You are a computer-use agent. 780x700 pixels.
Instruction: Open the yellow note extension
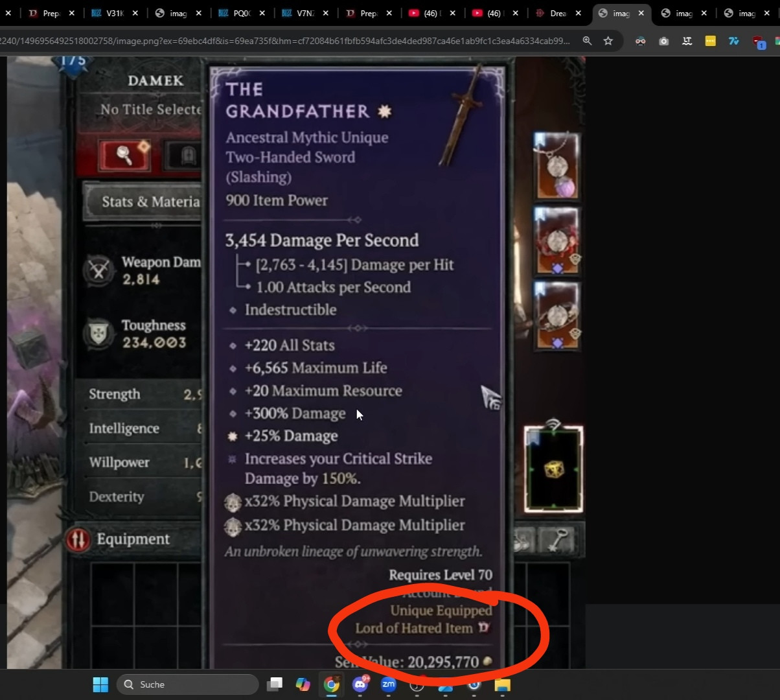[x=710, y=41]
